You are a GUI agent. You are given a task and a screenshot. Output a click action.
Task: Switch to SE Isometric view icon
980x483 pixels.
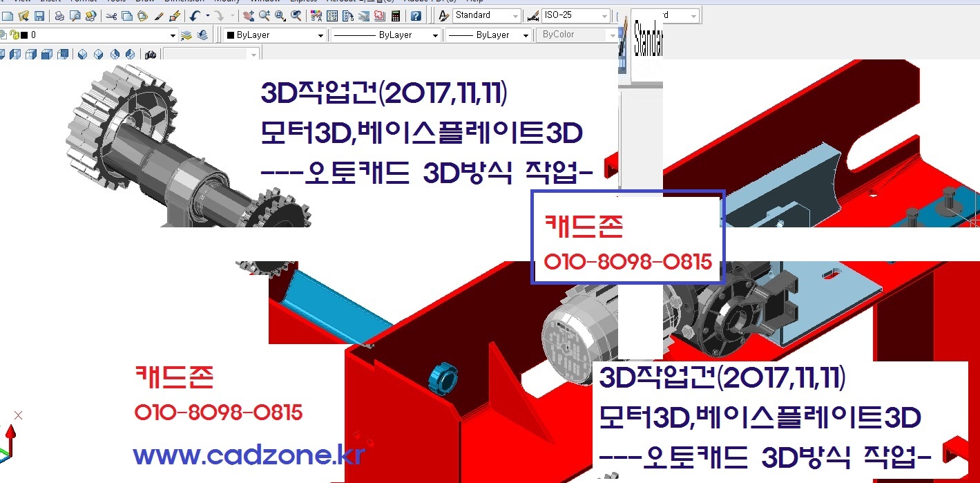(98, 55)
